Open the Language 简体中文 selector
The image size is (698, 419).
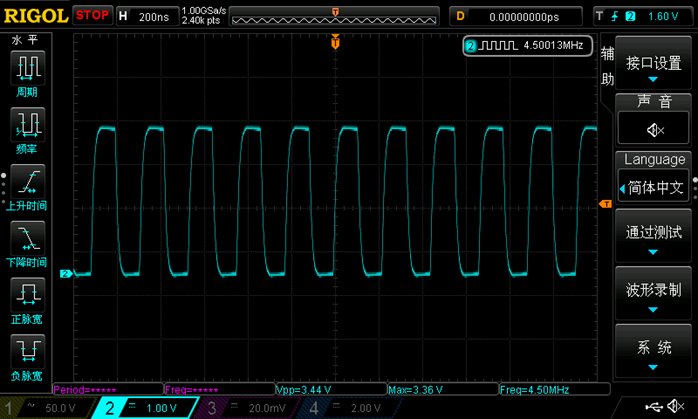[655, 186]
